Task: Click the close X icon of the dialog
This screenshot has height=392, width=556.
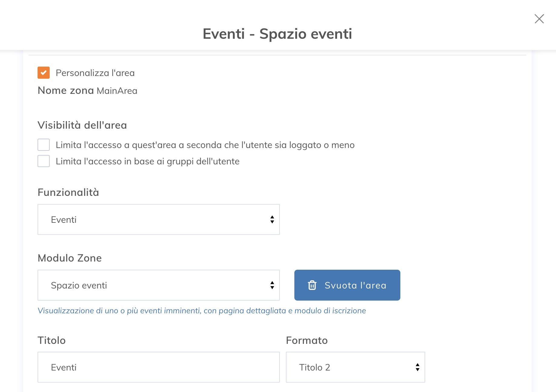Action: point(539,19)
